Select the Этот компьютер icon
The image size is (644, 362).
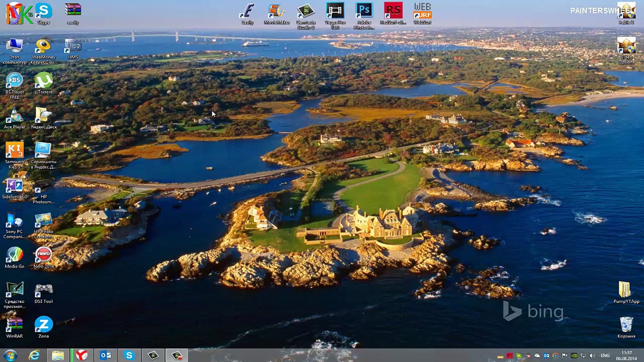pyautogui.click(x=14, y=51)
